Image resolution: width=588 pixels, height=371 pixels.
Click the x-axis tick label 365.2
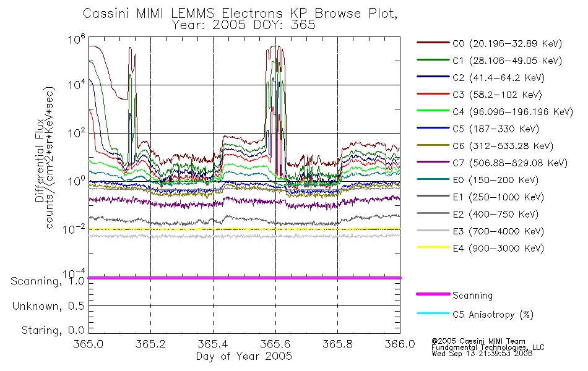click(x=151, y=344)
